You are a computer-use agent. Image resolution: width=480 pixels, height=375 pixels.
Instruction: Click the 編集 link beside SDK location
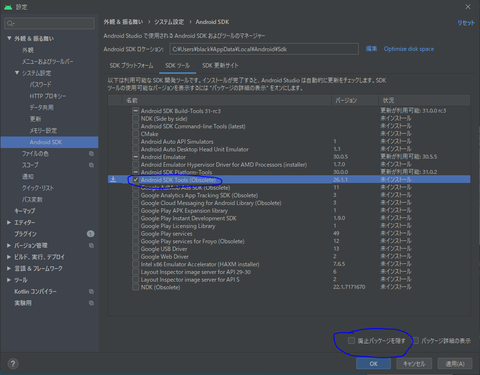click(x=371, y=49)
